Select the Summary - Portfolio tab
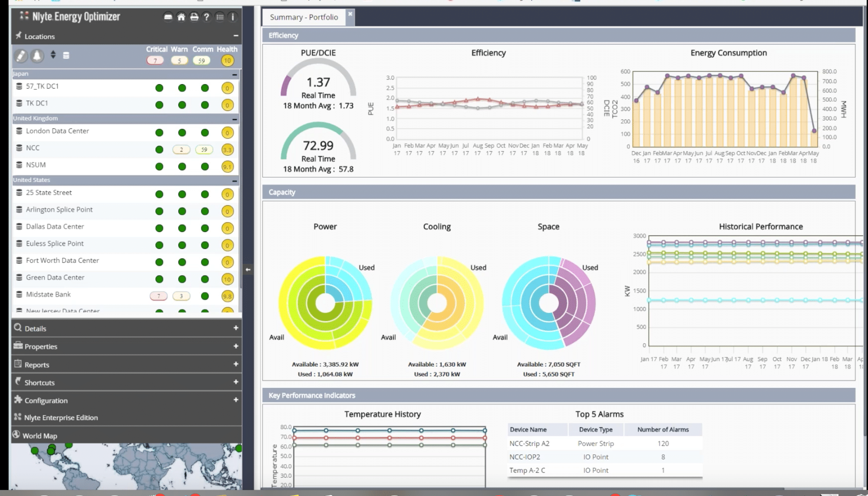868x496 pixels. [304, 16]
